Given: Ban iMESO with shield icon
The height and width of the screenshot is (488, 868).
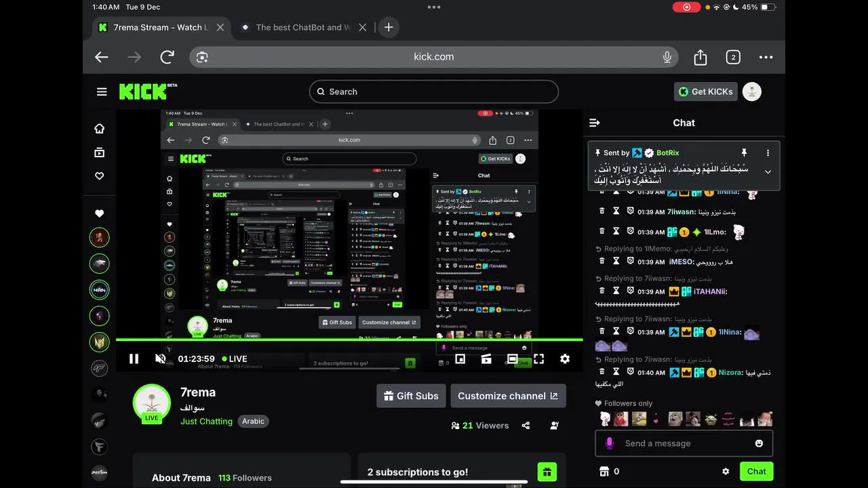Looking at the screenshot, I should (x=630, y=262).
